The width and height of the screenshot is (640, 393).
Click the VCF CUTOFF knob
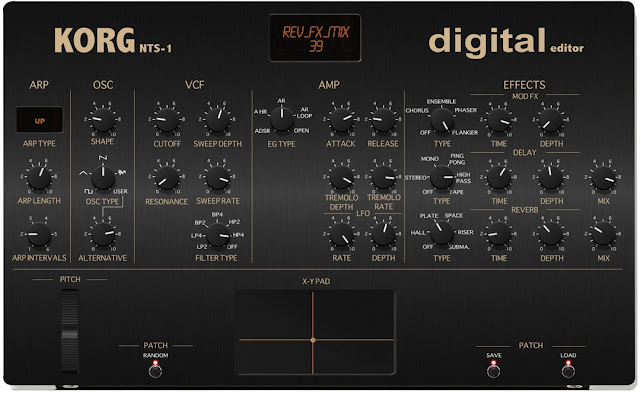167,120
